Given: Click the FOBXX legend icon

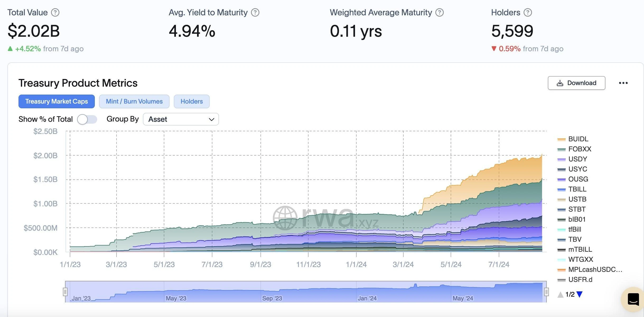Looking at the screenshot, I should [561, 149].
